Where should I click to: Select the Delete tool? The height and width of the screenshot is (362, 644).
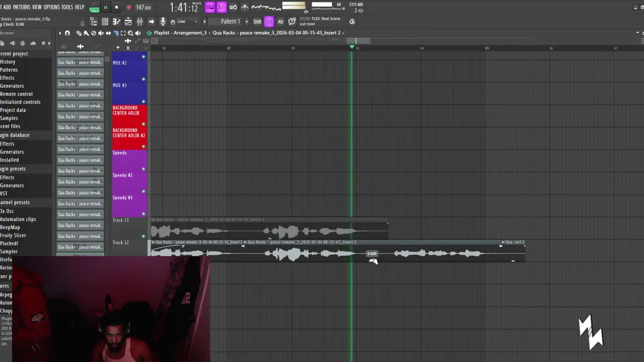point(93,33)
